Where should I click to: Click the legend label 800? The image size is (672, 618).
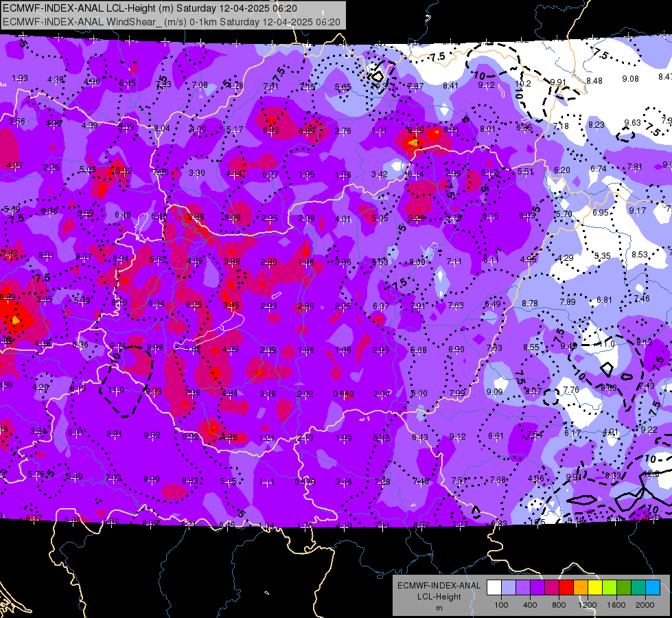(x=559, y=605)
